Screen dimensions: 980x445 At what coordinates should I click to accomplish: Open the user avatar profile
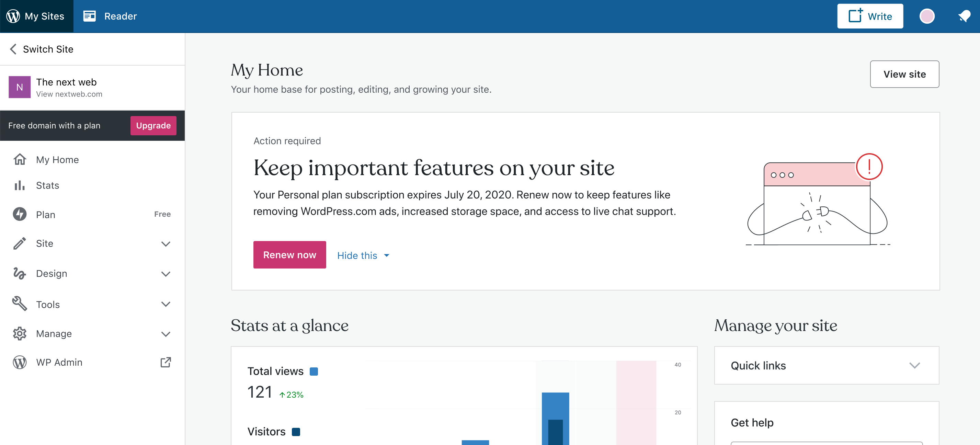pos(927,16)
